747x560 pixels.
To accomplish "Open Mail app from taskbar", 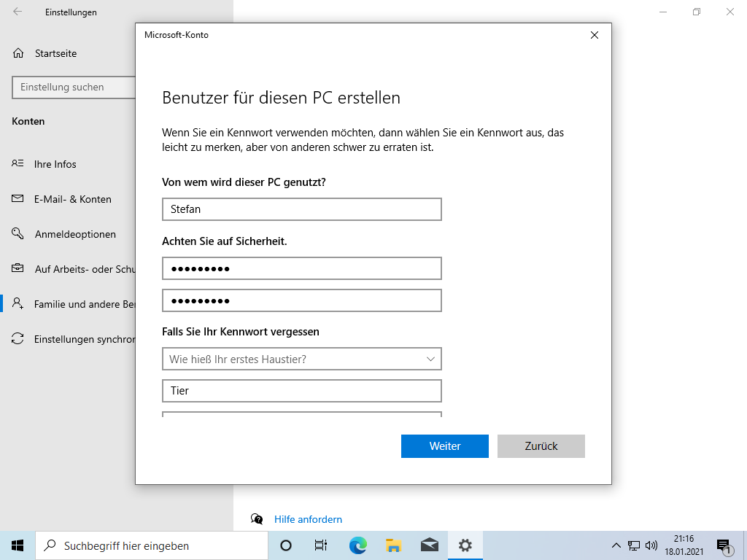I will pos(430,545).
